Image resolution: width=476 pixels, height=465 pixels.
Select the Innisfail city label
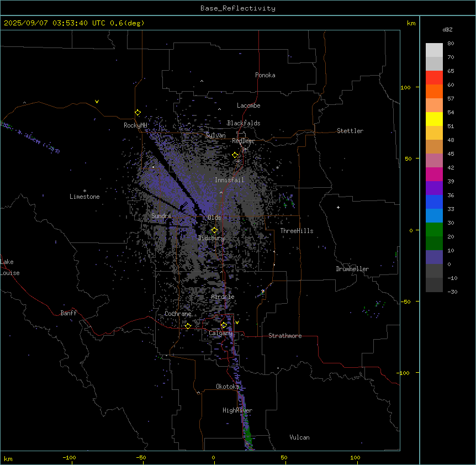pos(229,180)
